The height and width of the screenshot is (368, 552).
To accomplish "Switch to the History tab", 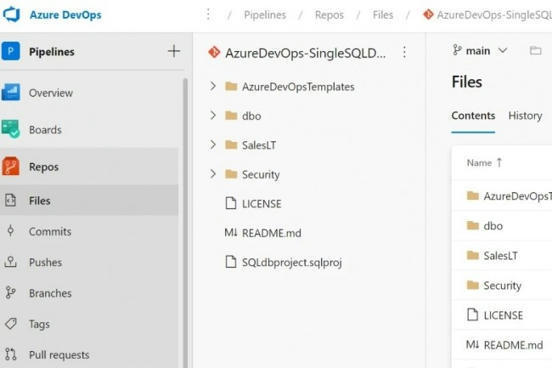I will tap(525, 116).
